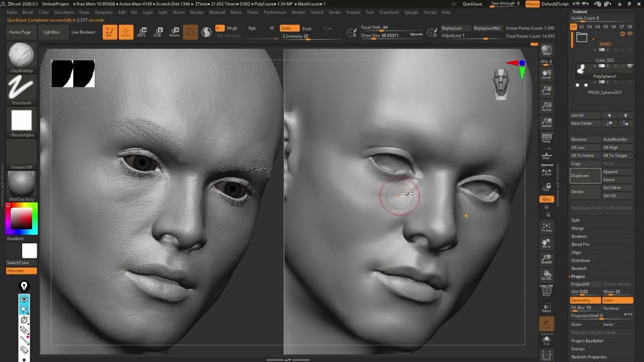Toggle PolyF line fill display
This screenshot has width=644, height=362.
pos(546,292)
